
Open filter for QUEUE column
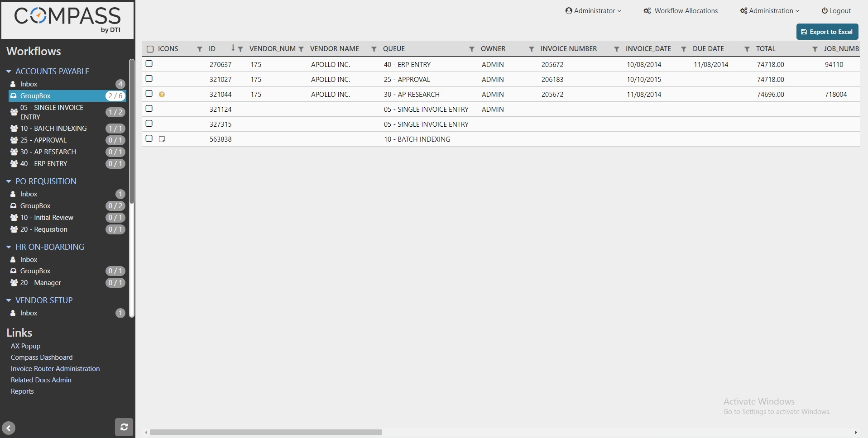click(x=472, y=49)
